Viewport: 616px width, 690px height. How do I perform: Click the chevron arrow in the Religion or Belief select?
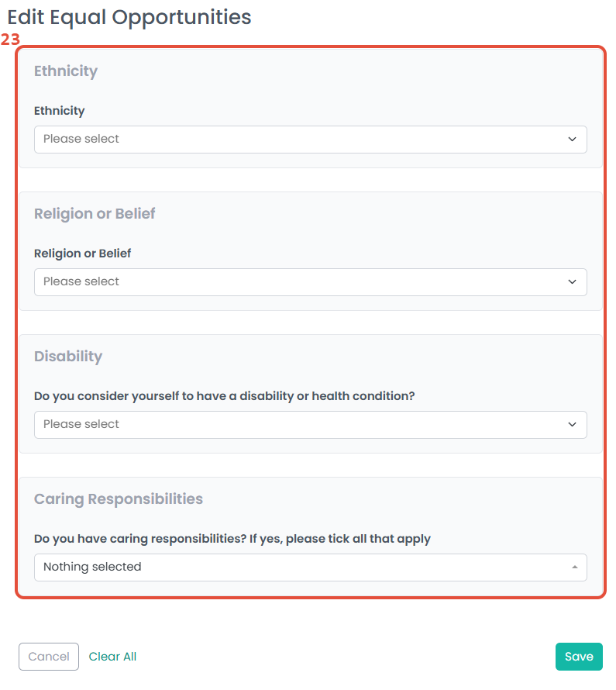point(572,281)
